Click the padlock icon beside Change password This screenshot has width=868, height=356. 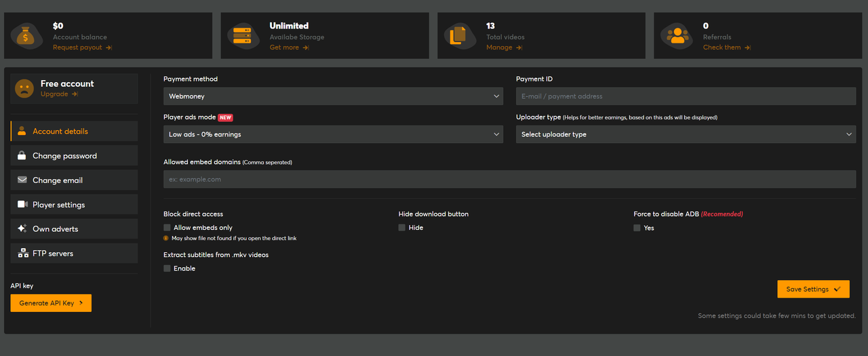point(22,155)
